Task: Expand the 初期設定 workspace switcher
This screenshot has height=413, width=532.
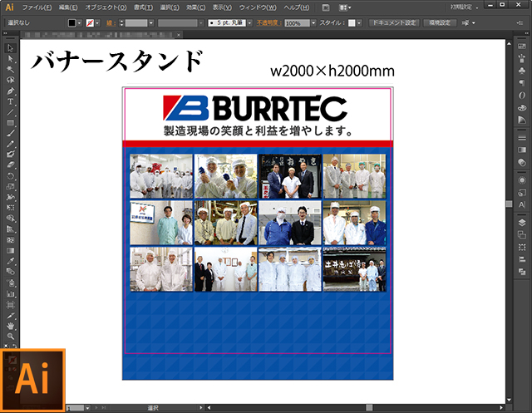Action: pyautogui.click(x=465, y=7)
